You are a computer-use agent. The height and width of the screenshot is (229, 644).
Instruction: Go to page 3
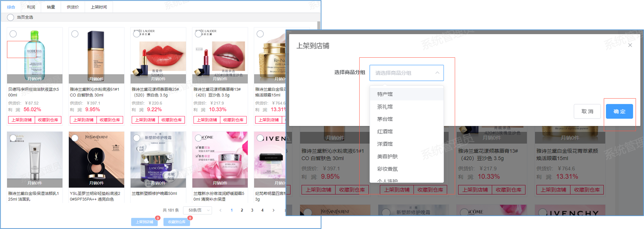pos(252,210)
